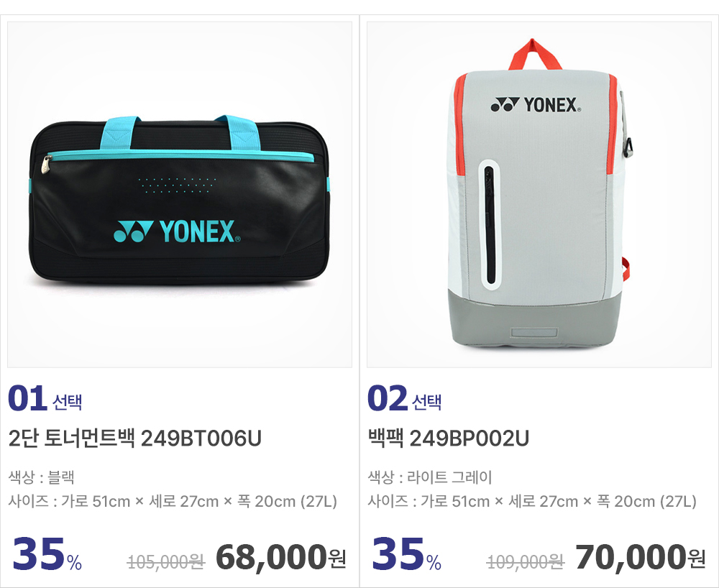Click the 선택 text next to 02
This screenshot has height=588, width=719.
(x=427, y=402)
